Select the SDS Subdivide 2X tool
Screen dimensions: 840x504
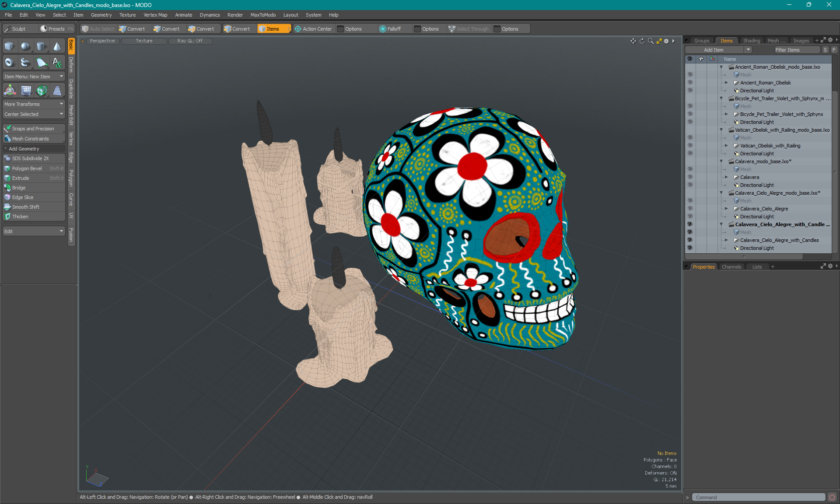30,158
